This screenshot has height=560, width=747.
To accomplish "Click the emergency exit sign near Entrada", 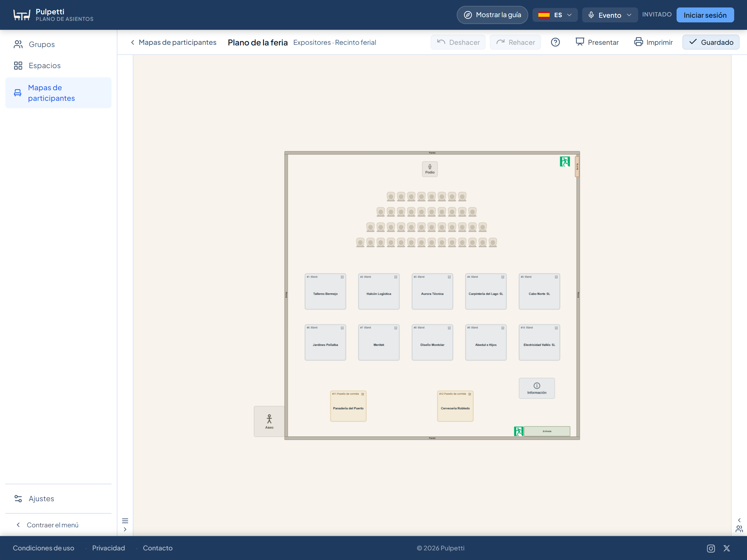I will tap(519, 431).
